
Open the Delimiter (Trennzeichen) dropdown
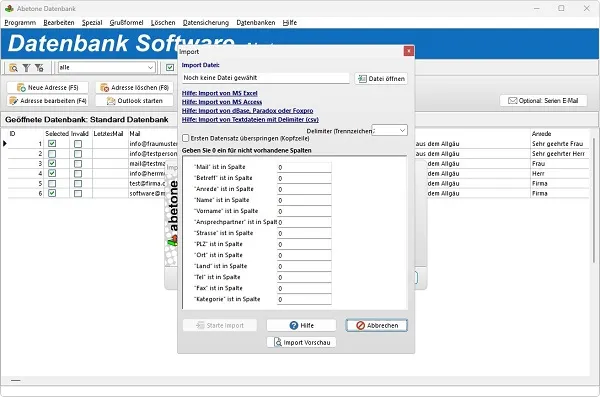[x=390, y=130]
